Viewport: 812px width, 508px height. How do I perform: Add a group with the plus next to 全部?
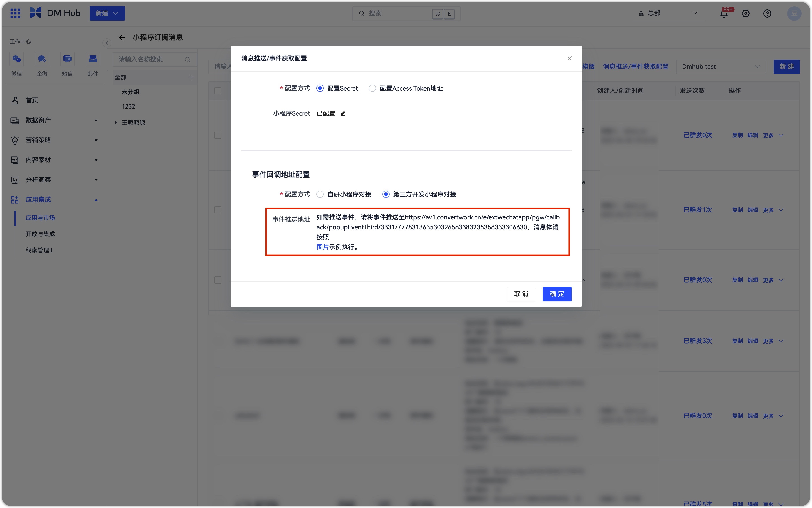click(191, 77)
